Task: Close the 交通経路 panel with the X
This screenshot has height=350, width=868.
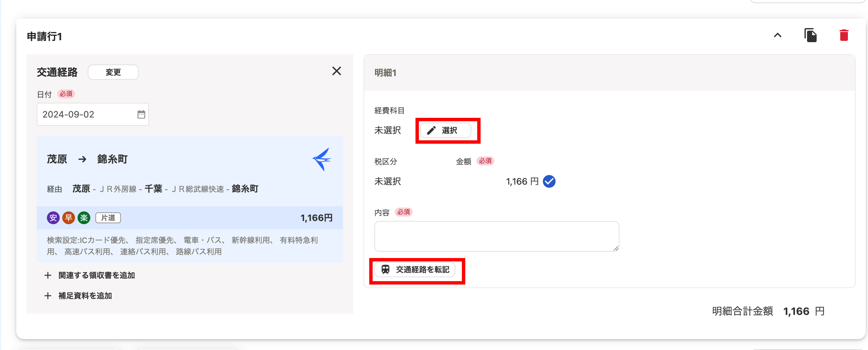Action: tap(336, 71)
